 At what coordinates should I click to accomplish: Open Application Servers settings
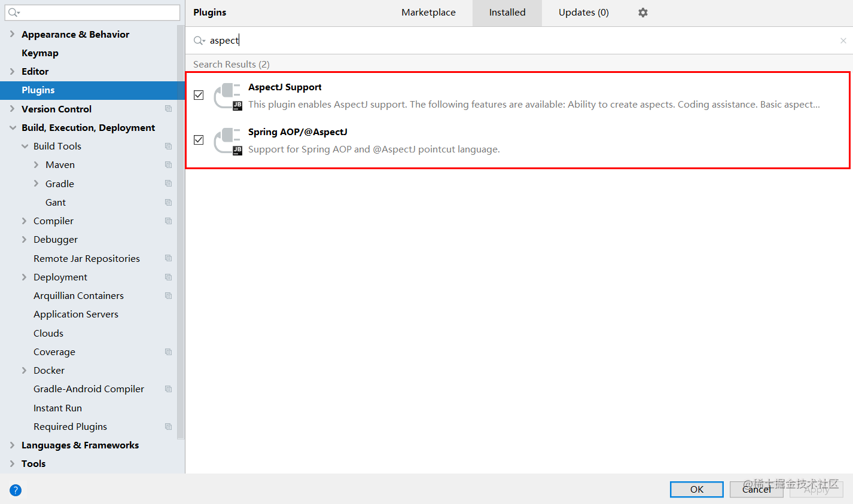click(x=76, y=314)
